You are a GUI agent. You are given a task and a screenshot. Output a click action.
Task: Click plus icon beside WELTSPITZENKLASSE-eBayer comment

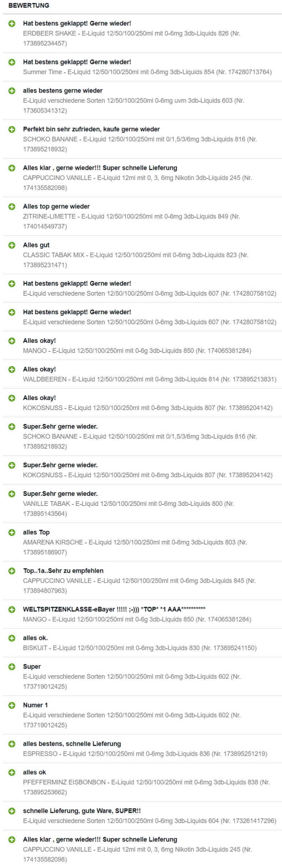point(12,610)
